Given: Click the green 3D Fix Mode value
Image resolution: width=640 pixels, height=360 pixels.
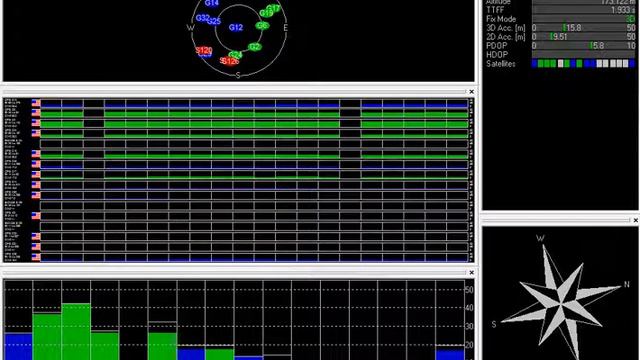Looking at the screenshot, I should tap(631, 19).
